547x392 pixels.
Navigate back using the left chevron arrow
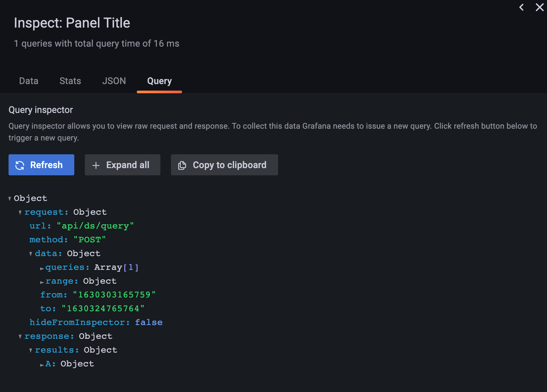click(521, 7)
